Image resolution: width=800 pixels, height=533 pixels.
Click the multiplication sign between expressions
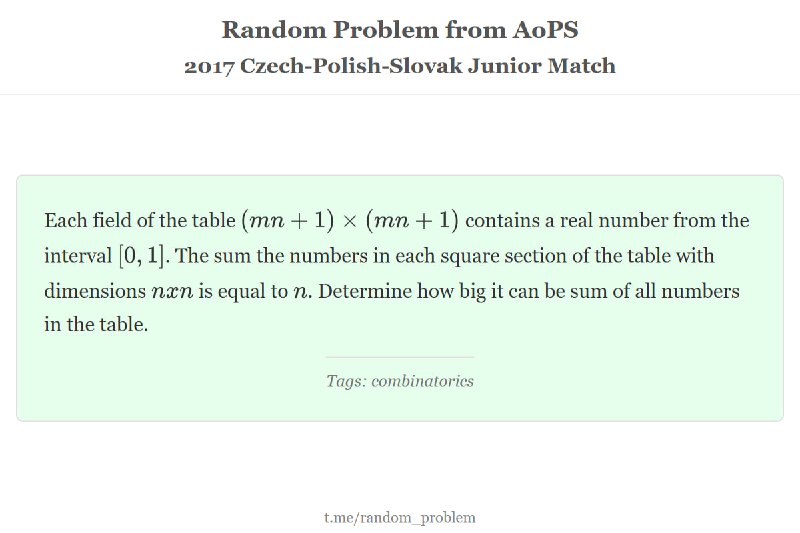(x=349, y=221)
